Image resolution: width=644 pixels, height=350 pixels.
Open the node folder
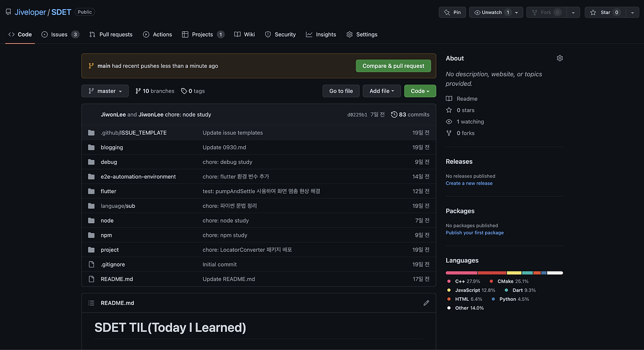(107, 220)
